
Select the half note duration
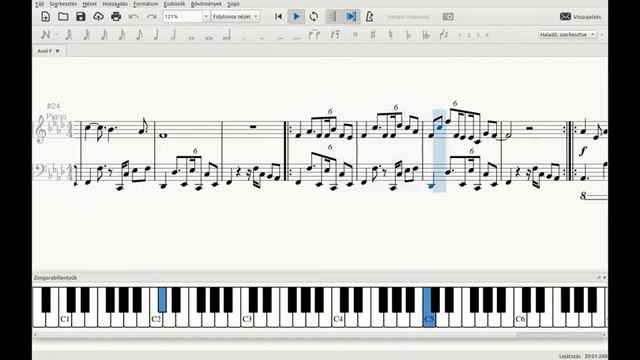click(x=173, y=35)
